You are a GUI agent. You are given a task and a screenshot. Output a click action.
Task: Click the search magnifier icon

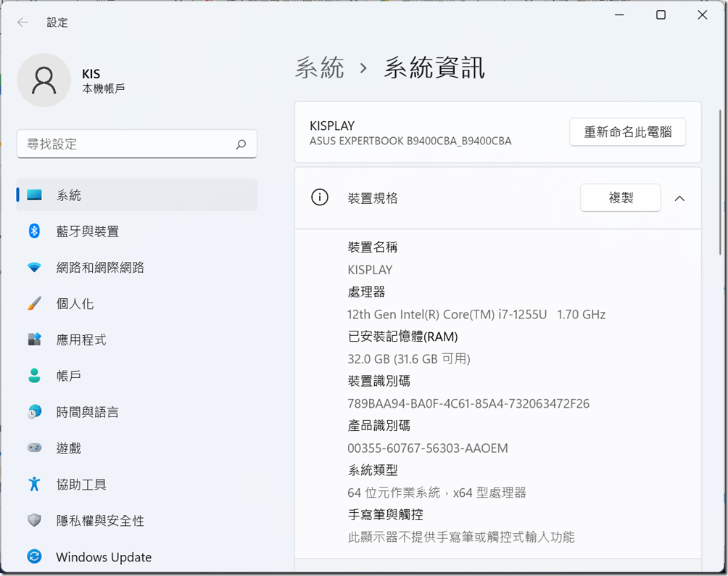click(241, 144)
